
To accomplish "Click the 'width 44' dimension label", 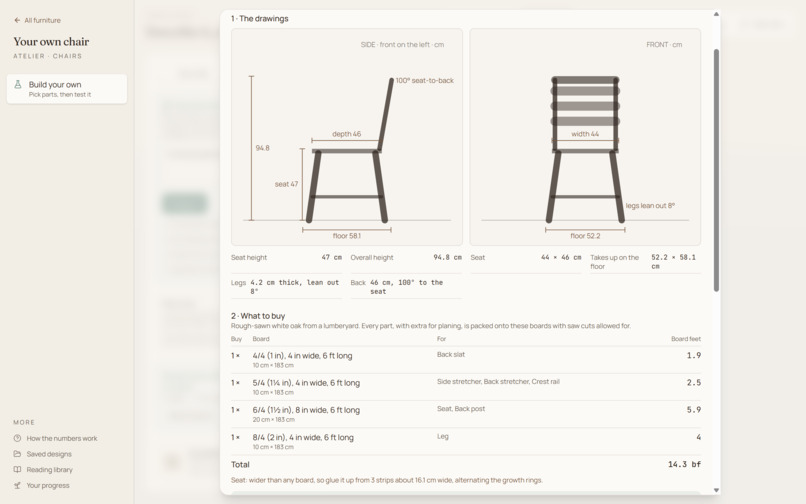I will click(x=585, y=134).
